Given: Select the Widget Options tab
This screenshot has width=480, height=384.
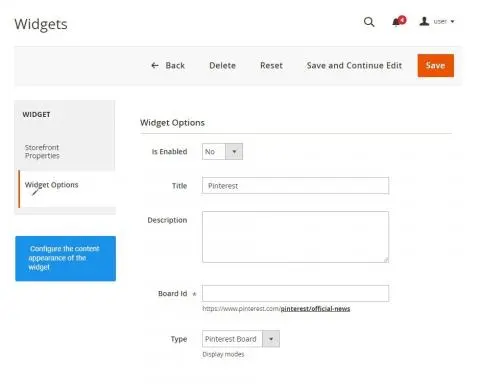Looking at the screenshot, I should 67,188.
